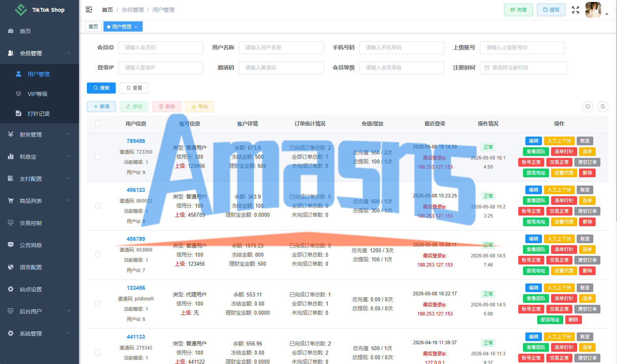Screen dimensions: 617x364
Task: Click the 提现 button in the header
Action: coord(551,10)
